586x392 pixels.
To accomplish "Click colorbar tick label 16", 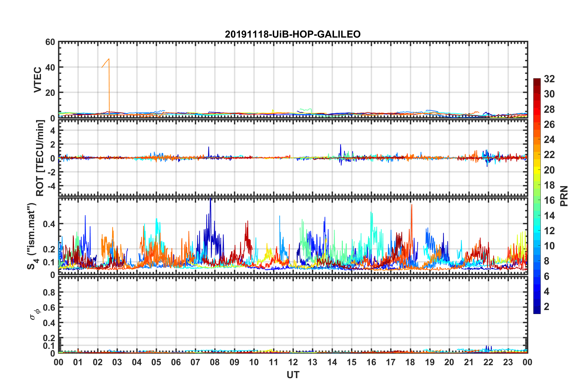I will pyautogui.click(x=549, y=200).
